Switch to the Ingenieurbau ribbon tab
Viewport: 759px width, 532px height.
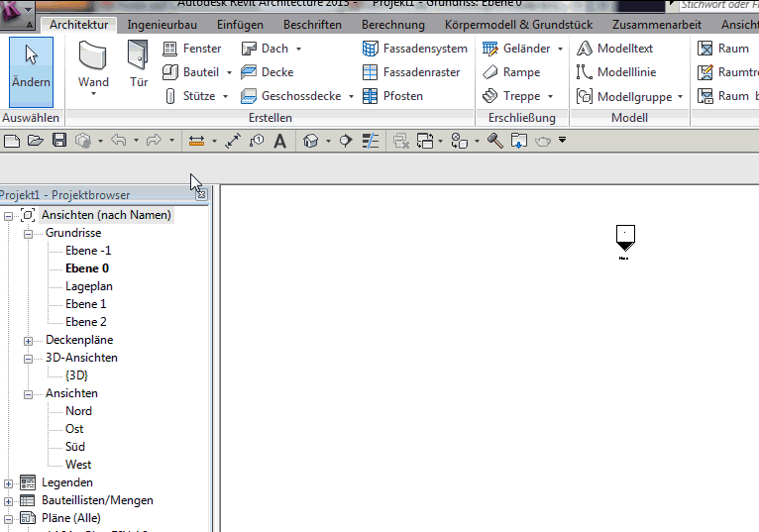click(x=162, y=25)
